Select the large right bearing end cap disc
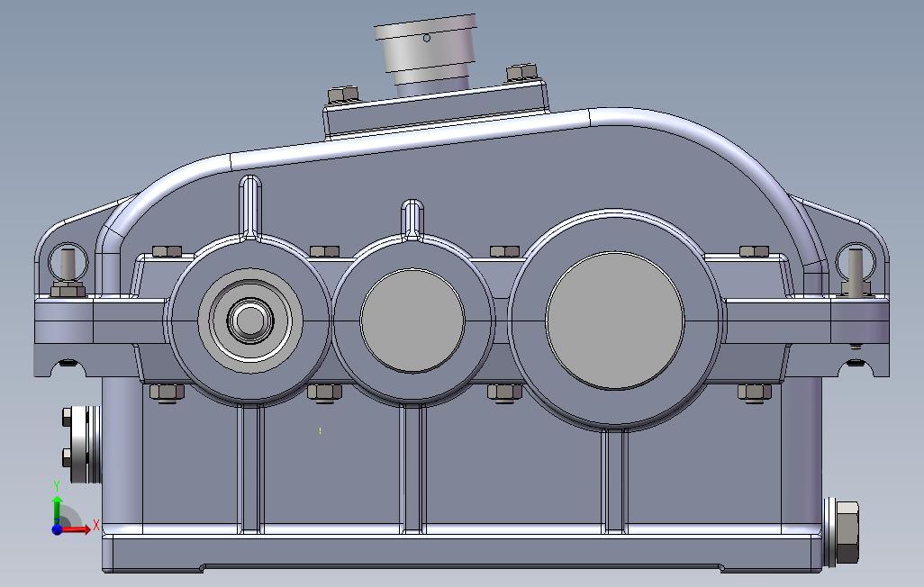 point(615,321)
